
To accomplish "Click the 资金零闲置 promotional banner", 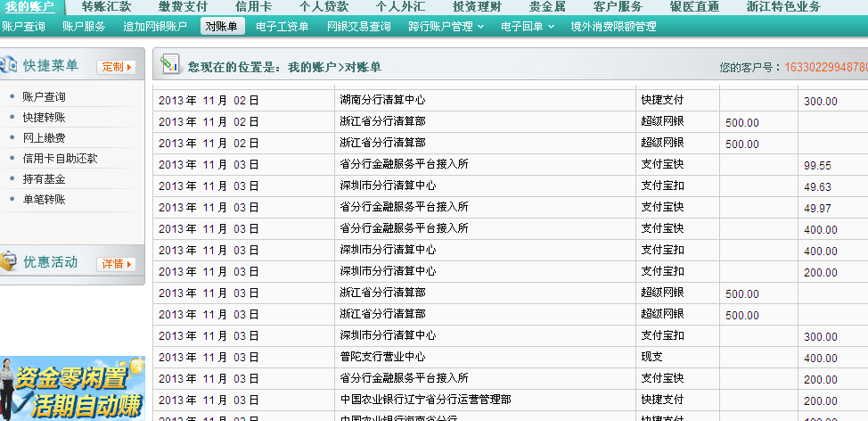I will coord(72,388).
